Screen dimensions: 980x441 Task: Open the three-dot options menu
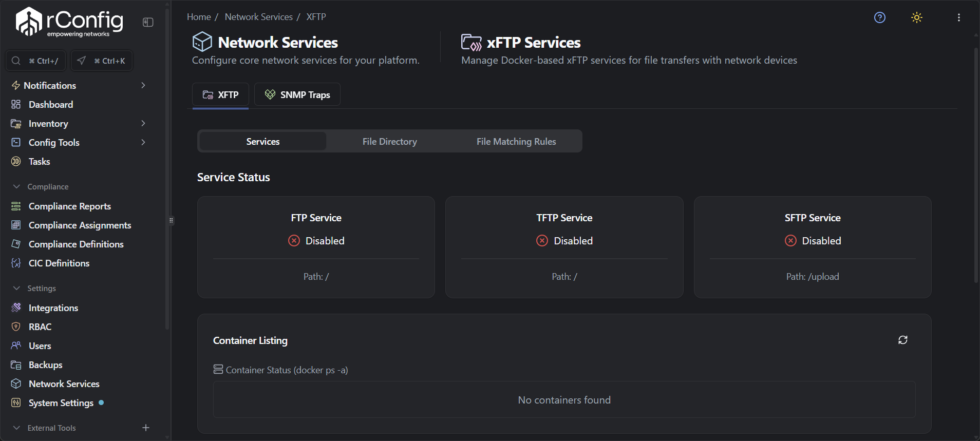pyautogui.click(x=958, y=17)
